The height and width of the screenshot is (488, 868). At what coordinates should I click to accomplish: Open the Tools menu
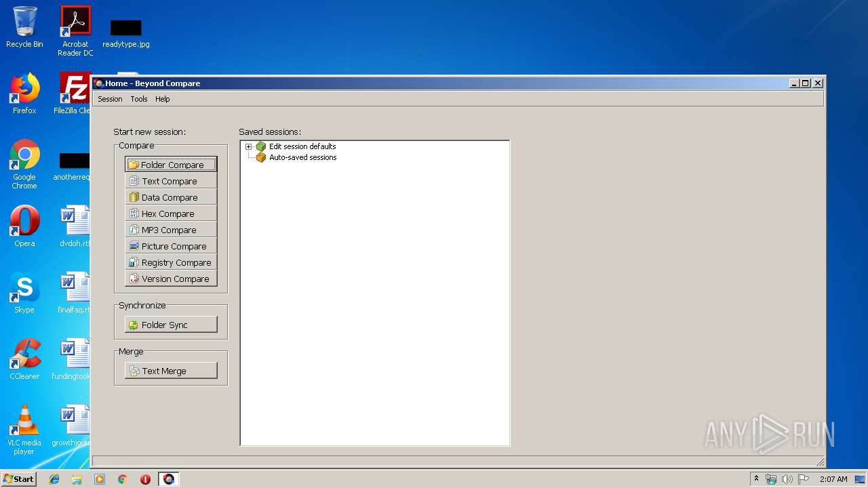point(139,99)
